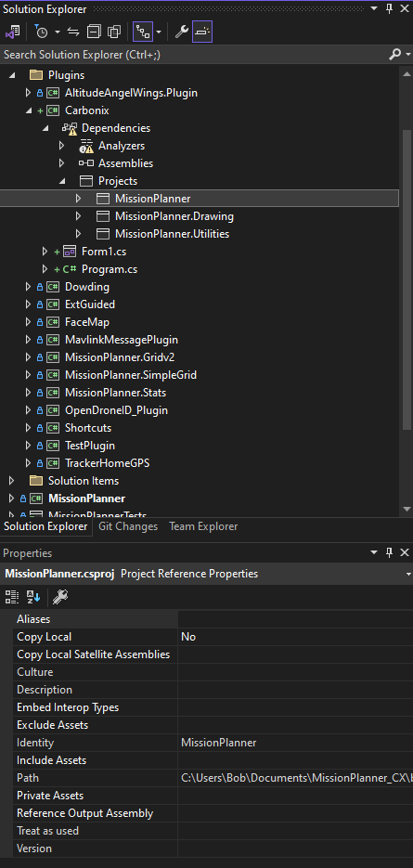This screenshot has height=868, width=413.
Task: Toggle auto hide pin on Properties panel
Action: tap(389, 552)
